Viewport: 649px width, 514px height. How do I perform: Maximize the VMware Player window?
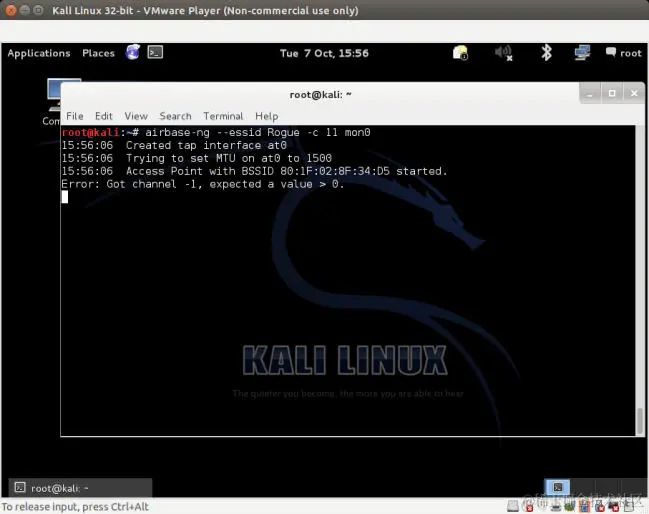coord(38,10)
